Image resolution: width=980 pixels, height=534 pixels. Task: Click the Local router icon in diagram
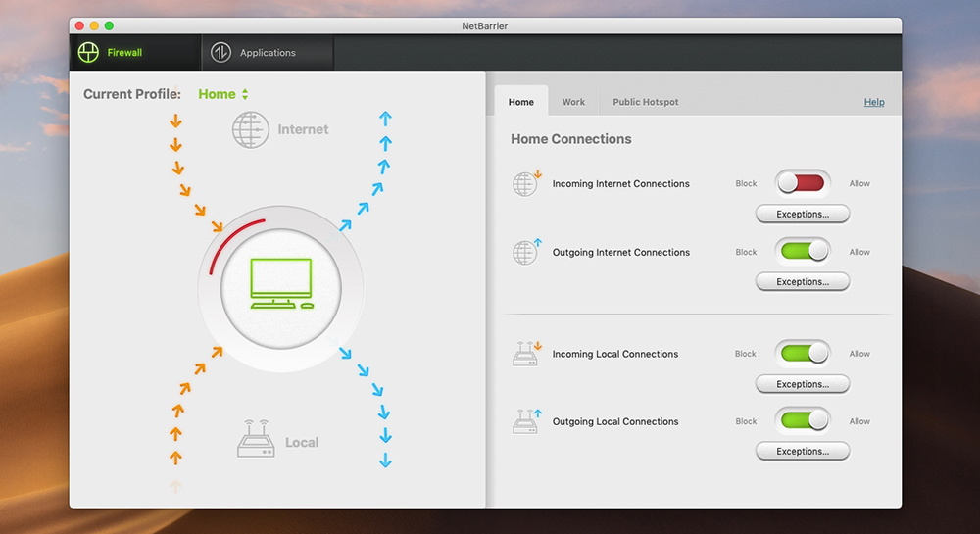pos(256,438)
